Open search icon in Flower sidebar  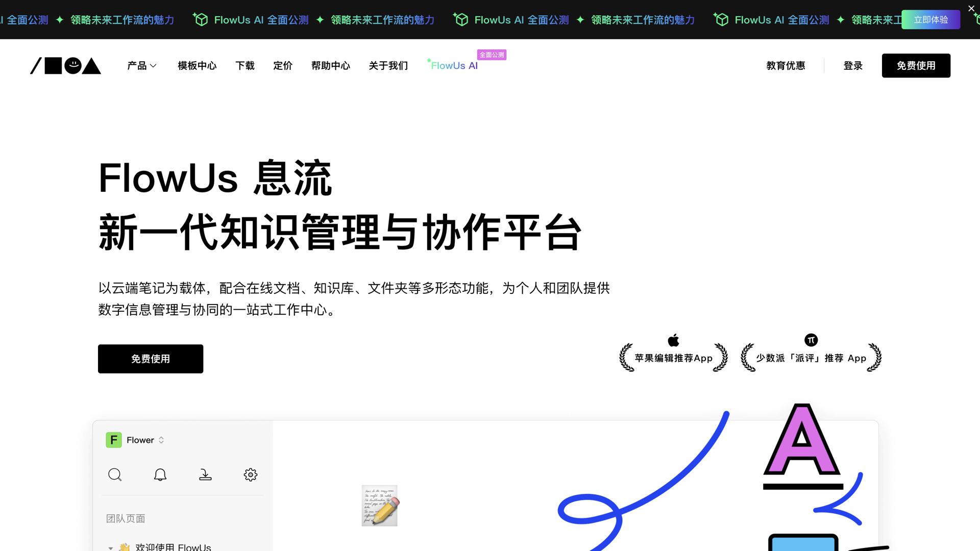coord(115,474)
